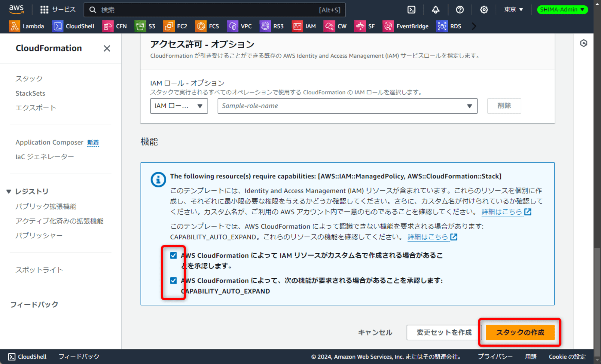Open the help question mark icon
The width and height of the screenshot is (601, 364).
tap(459, 10)
